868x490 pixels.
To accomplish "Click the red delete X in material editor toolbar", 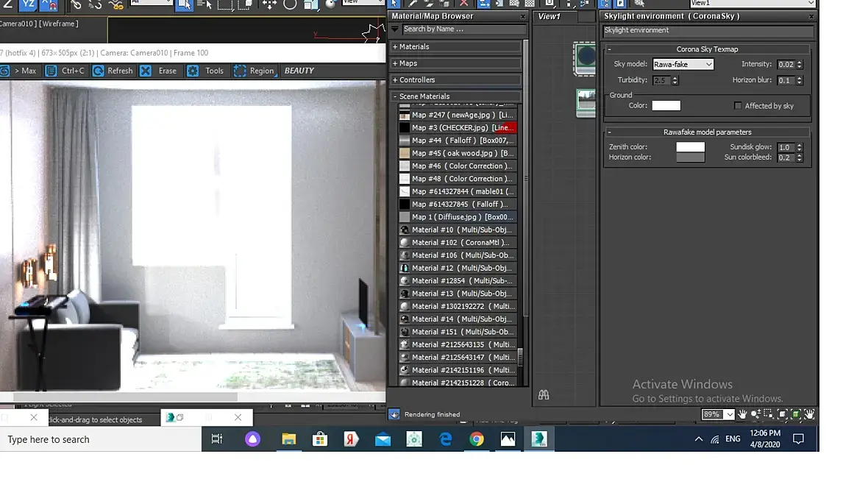I will tap(464, 4).
